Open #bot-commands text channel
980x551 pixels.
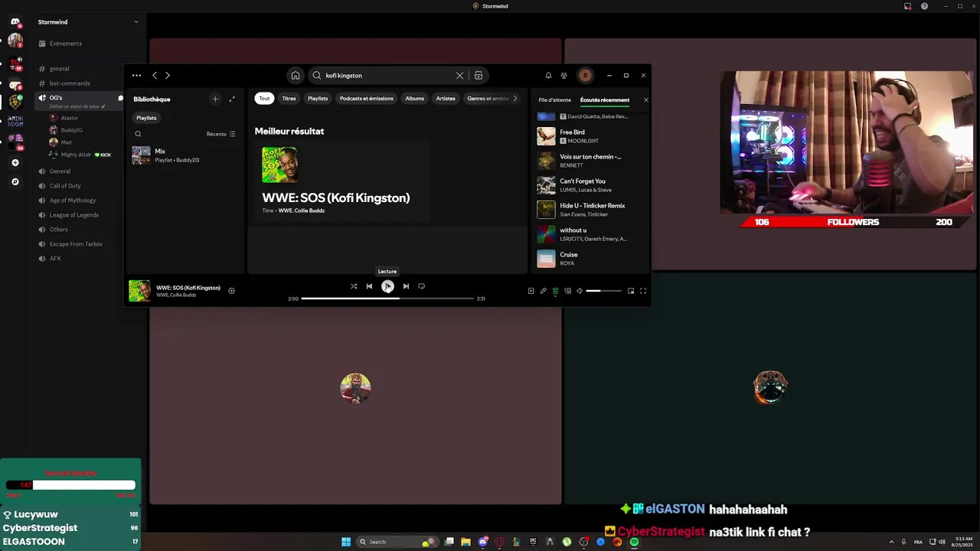point(70,83)
